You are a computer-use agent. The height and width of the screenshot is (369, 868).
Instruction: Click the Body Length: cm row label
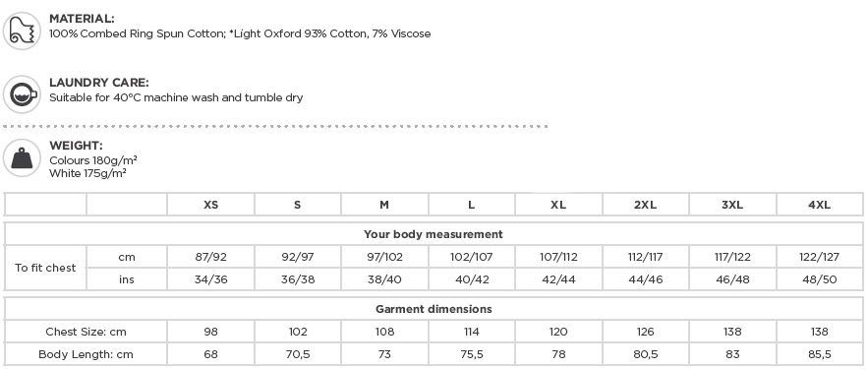click(86, 354)
